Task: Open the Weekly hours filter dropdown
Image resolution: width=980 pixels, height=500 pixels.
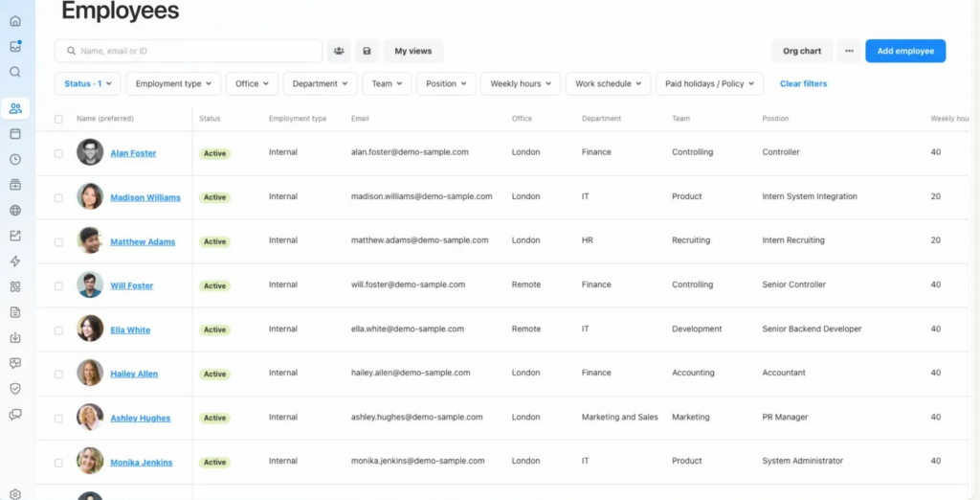Action: 521,83
